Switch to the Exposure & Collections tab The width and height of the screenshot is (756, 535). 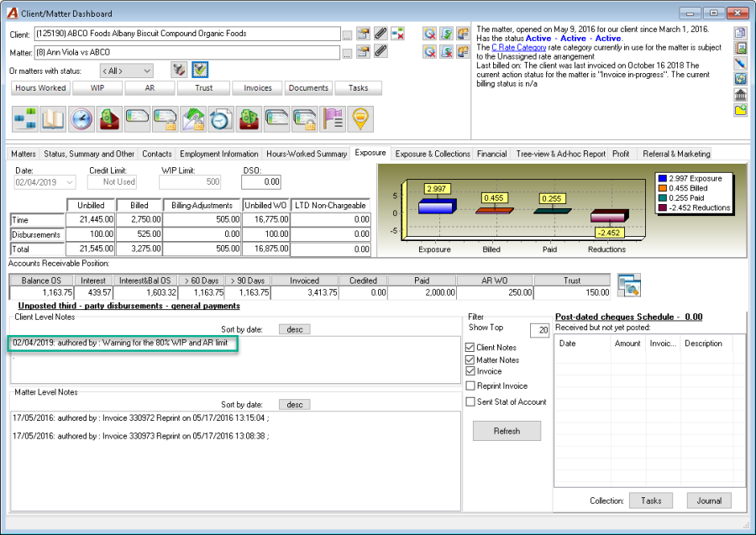click(433, 154)
